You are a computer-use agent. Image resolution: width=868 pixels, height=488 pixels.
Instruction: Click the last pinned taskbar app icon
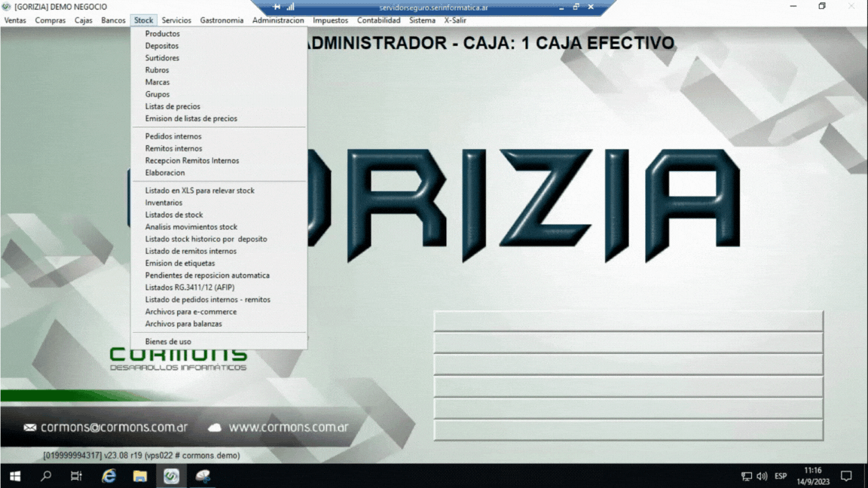coord(203,476)
